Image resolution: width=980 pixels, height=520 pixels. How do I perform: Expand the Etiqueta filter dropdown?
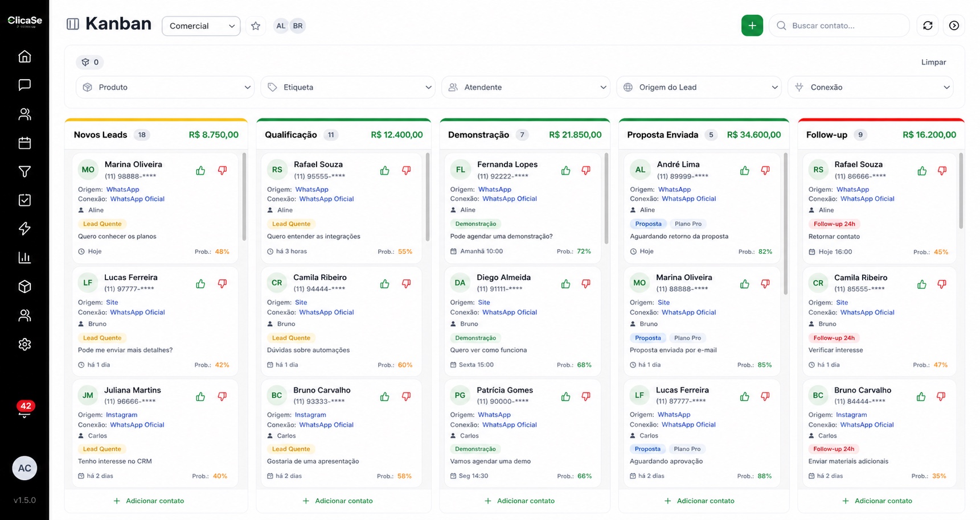click(348, 87)
